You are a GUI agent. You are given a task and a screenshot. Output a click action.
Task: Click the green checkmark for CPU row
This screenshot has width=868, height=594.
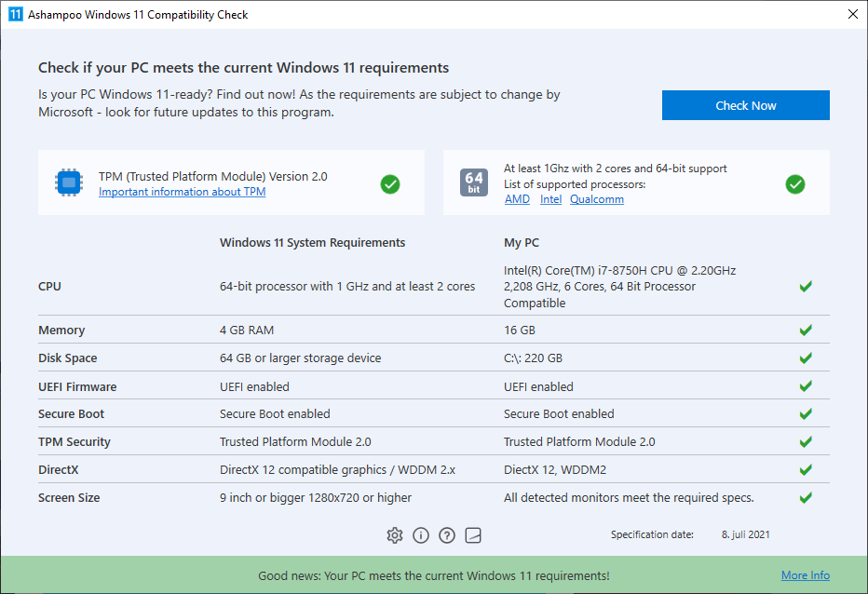pyautogui.click(x=806, y=286)
